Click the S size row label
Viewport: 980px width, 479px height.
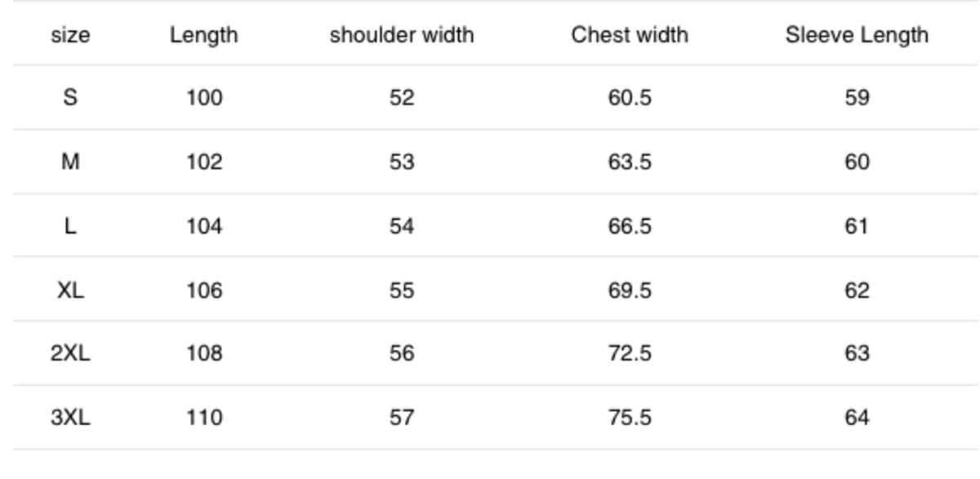point(70,98)
